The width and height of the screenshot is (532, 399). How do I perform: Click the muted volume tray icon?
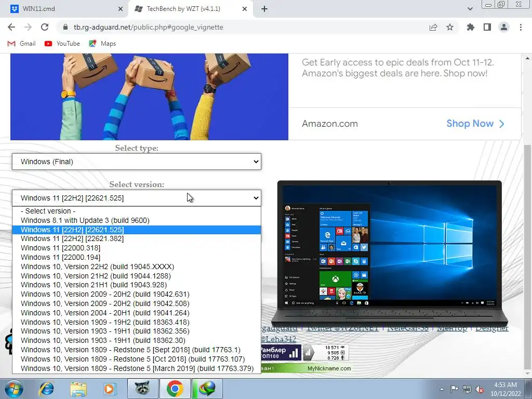(480, 389)
